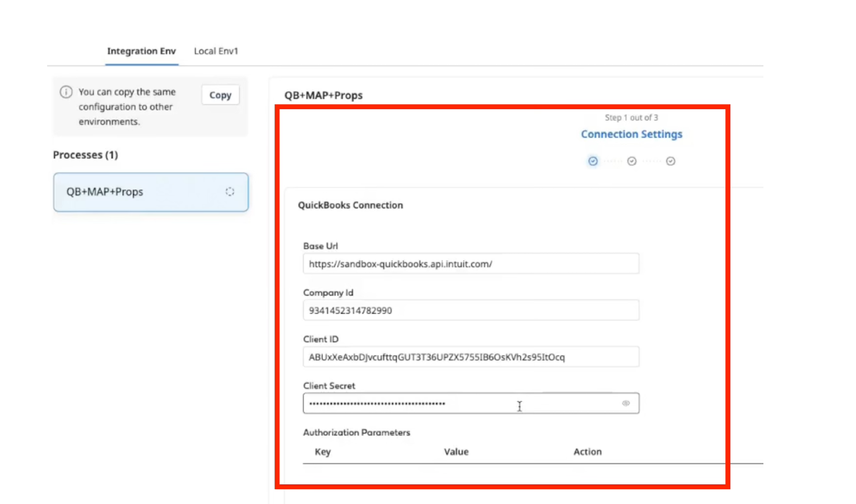Select the second step circle in the progress indicator
This screenshot has width=856, height=504.
631,161
